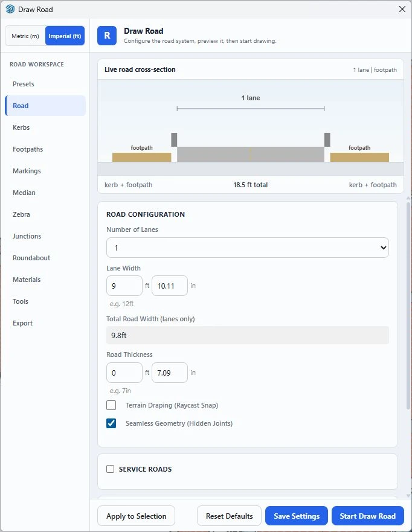Viewport: 412px width, 532px height.
Task: Click the SketchUp logo icon in title bar
Action: tap(10, 9)
